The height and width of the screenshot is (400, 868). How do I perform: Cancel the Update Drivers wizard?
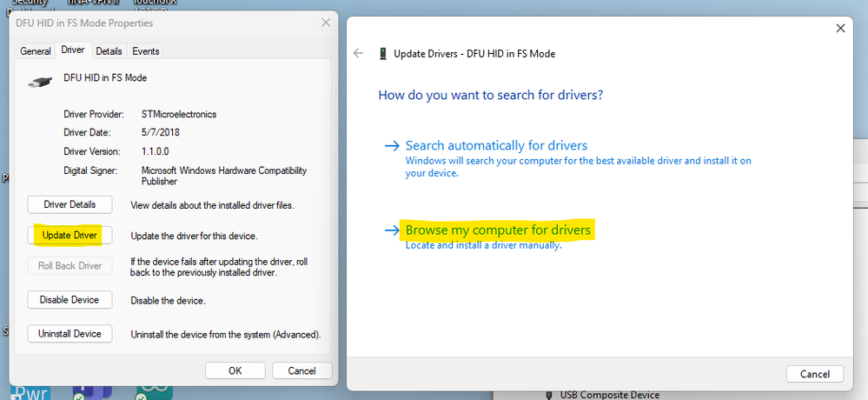(815, 374)
